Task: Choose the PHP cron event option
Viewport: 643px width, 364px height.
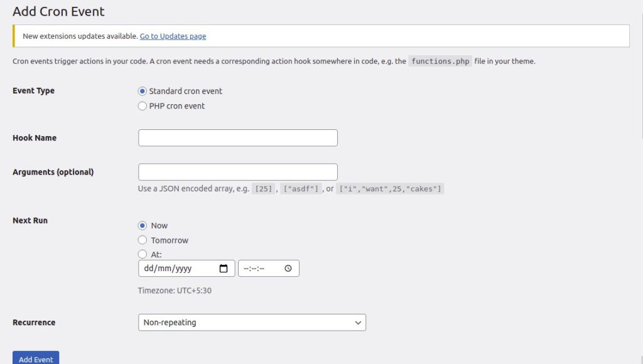Action: click(x=143, y=106)
